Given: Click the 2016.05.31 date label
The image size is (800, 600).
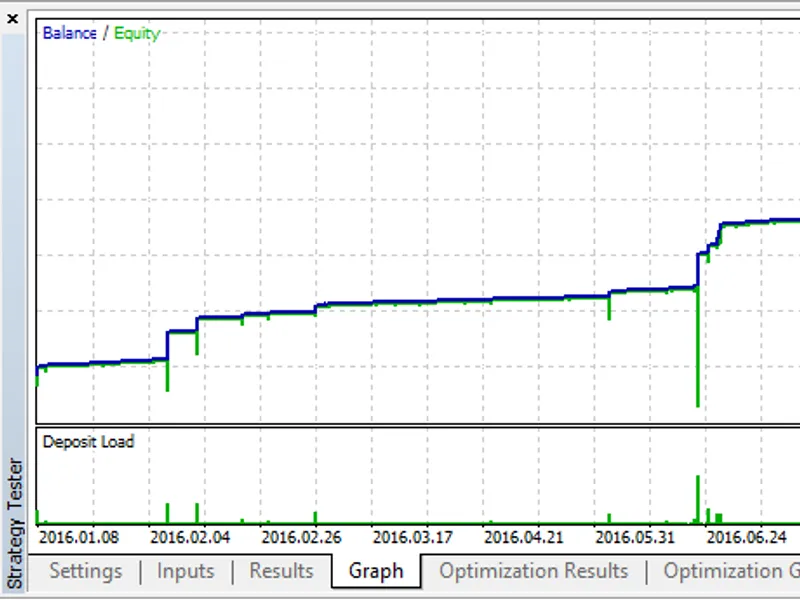Looking at the screenshot, I should 635,537.
